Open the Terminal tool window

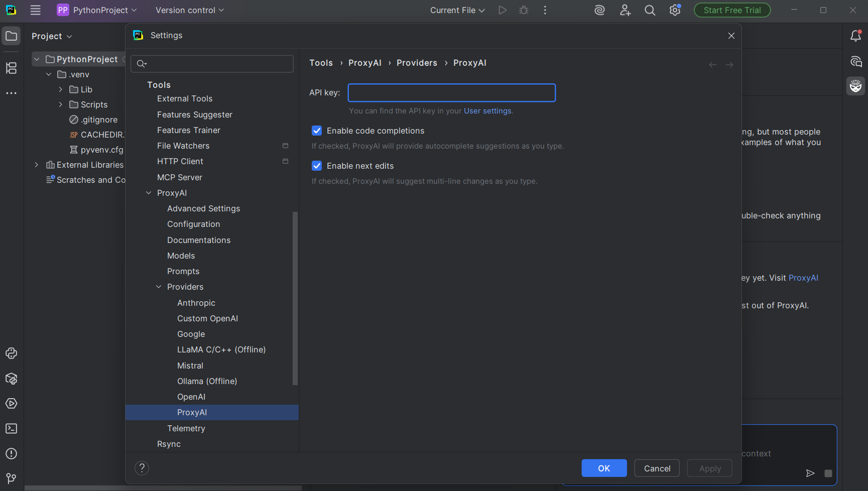pyautogui.click(x=11, y=429)
